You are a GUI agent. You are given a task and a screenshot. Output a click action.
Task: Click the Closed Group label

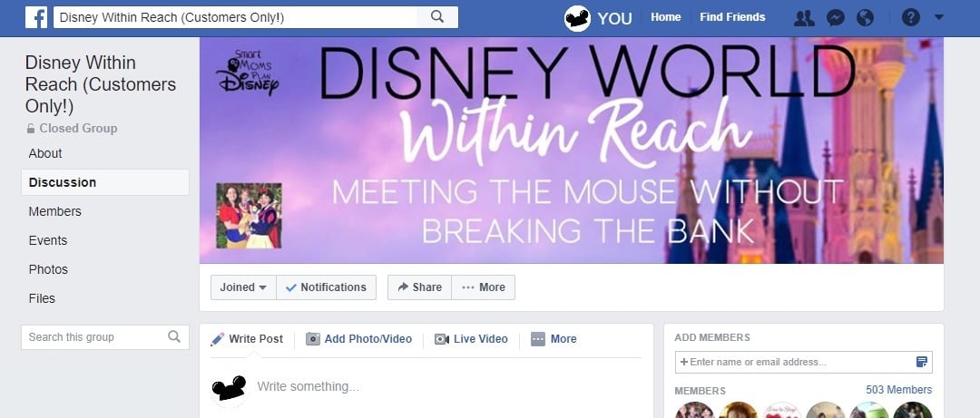72,129
